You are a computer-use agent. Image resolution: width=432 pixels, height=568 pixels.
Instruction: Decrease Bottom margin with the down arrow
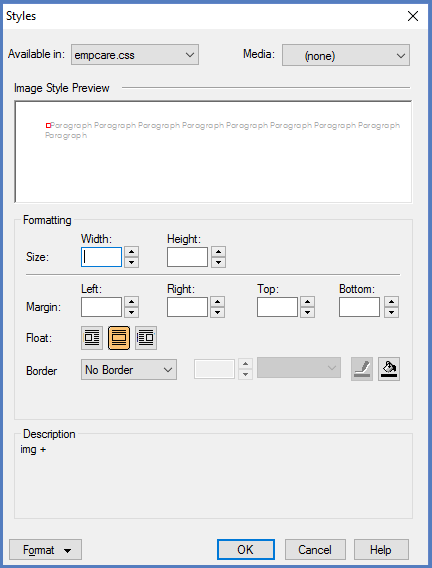(391, 312)
